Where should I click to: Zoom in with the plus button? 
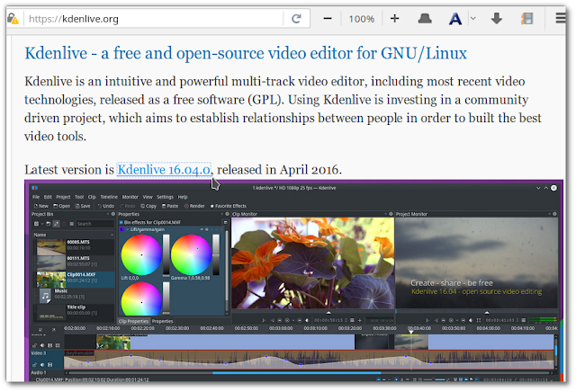394,18
